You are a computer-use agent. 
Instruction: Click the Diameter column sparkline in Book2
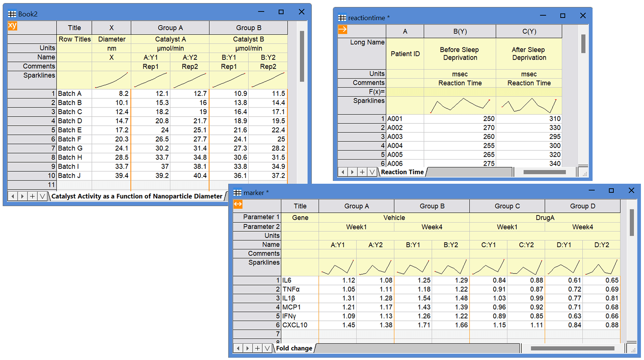click(x=111, y=80)
